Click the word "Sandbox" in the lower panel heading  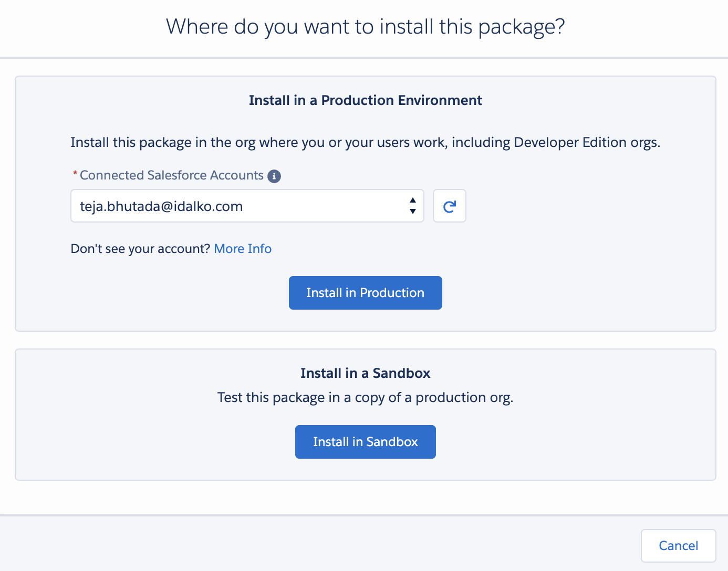point(401,373)
